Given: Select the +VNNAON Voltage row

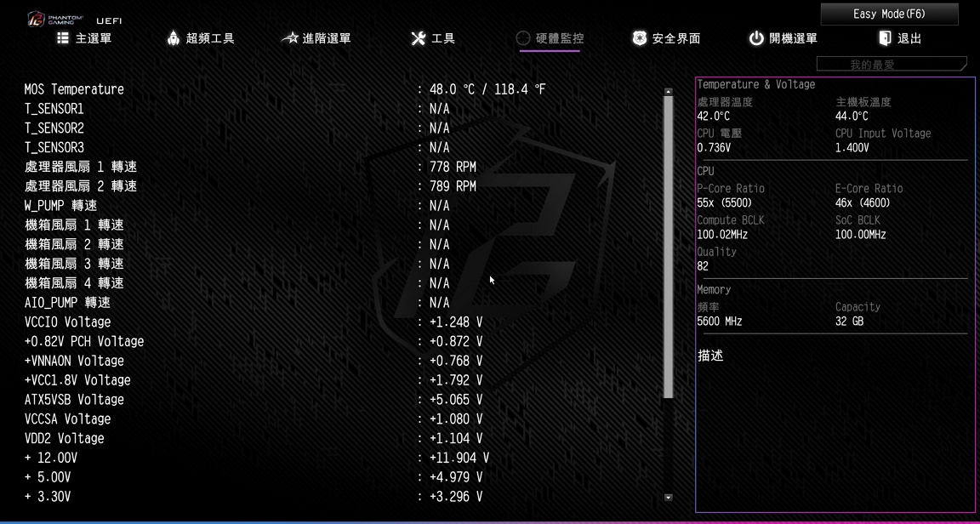Looking at the screenshot, I should [340, 361].
